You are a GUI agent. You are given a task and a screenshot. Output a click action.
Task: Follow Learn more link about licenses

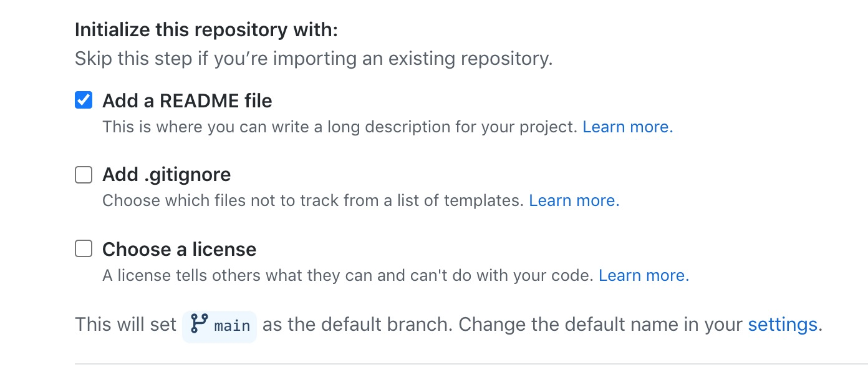pos(644,275)
